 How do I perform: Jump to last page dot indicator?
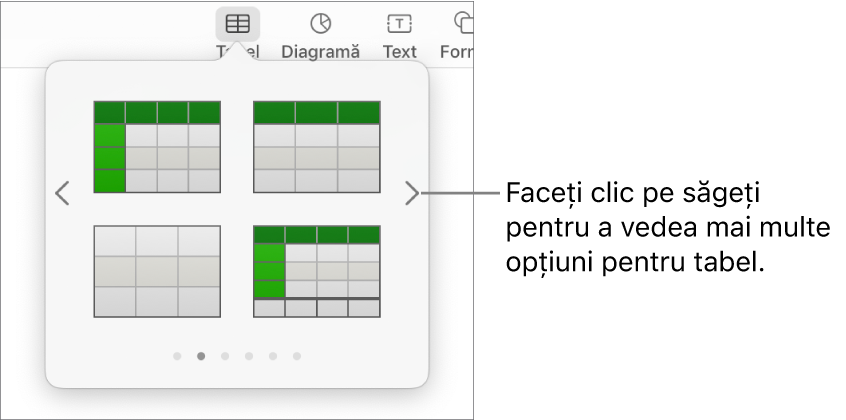pyautogui.click(x=297, y=356)
